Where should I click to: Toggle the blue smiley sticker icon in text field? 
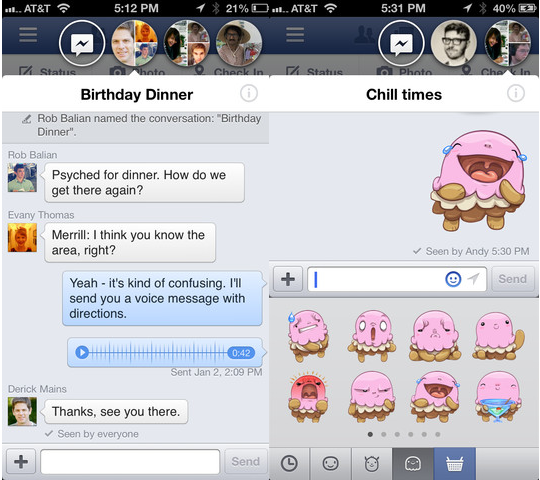pyautogui.click(x=453, y=279)
